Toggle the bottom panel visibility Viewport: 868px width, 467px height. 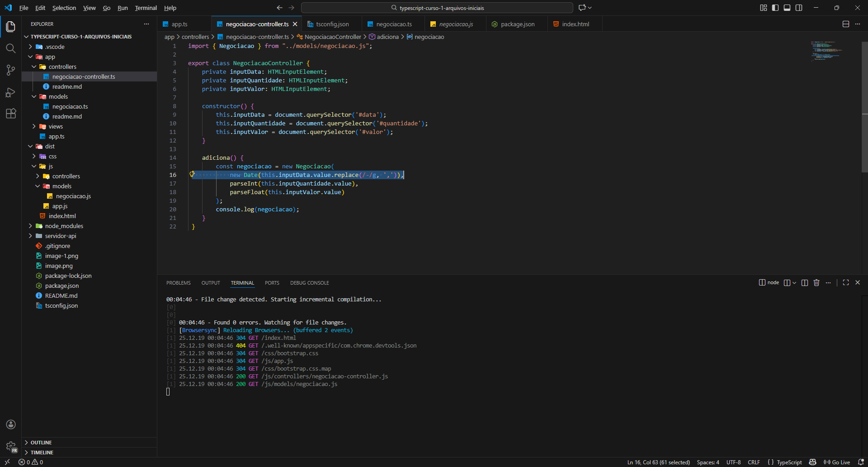(787, 8)
